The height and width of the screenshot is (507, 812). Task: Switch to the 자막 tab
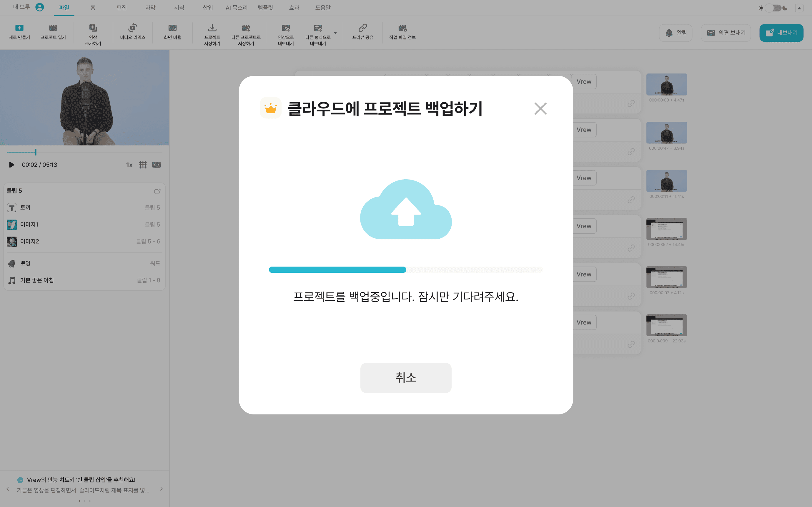(150, 8)
